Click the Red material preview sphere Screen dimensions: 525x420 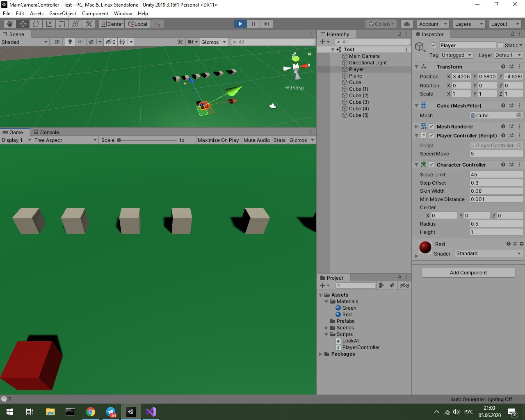[x=425, y=247]
